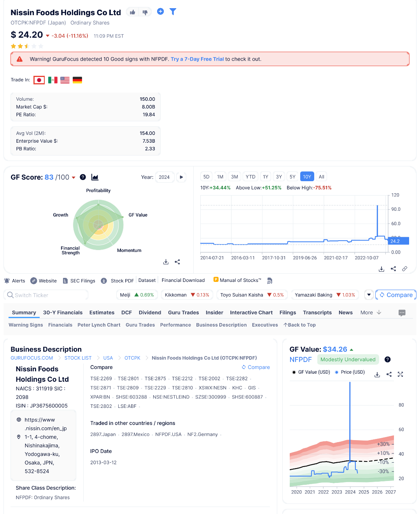Click the blue Compare button

pos(396,295)
